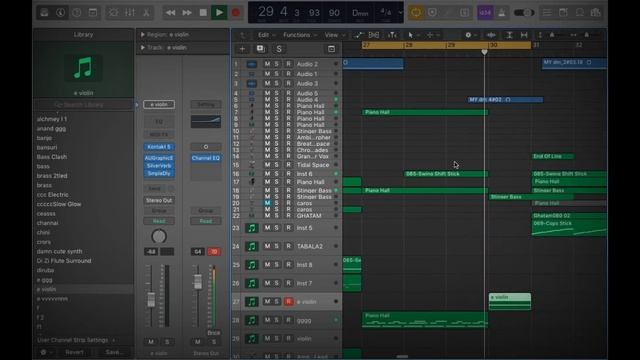Open Smart Controls button

[113, 13]
